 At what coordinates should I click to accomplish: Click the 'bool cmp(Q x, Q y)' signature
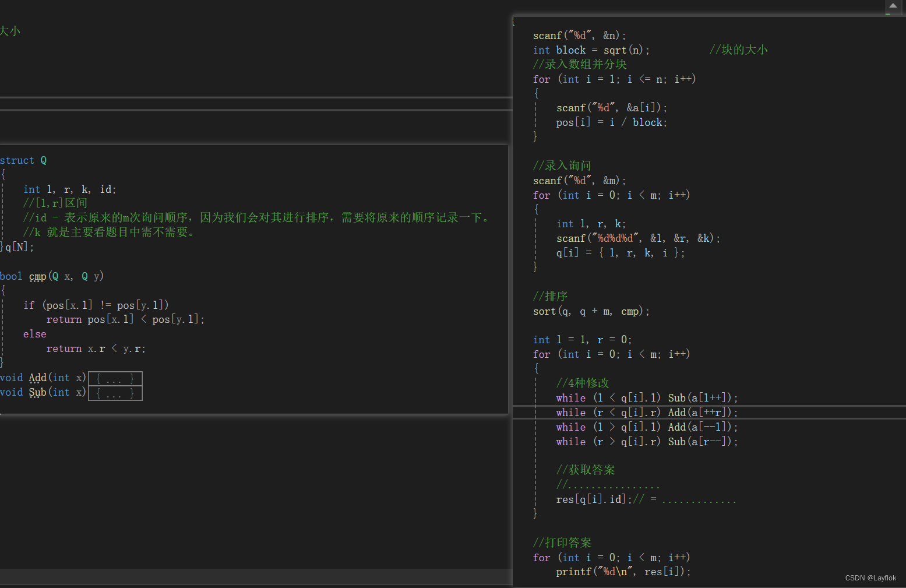point(52,276)
